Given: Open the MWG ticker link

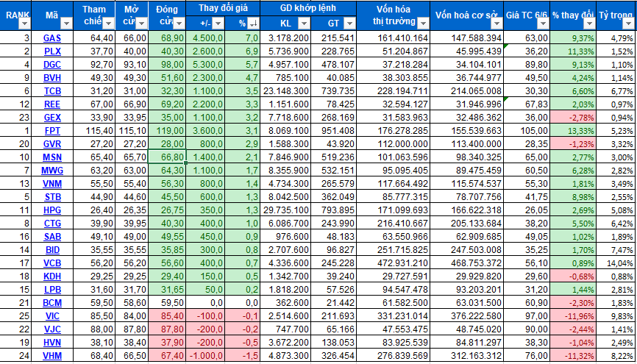Looking at the screenshot, I should [x=52, y=170].
